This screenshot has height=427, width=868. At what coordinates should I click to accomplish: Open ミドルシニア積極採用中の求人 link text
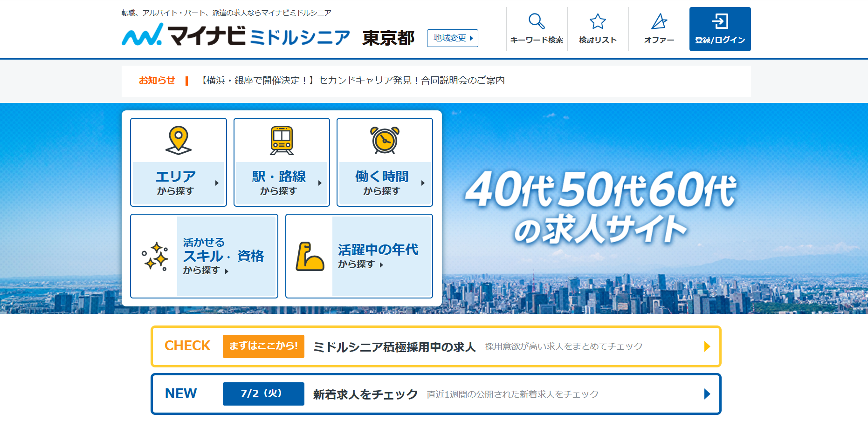[394, 347]
